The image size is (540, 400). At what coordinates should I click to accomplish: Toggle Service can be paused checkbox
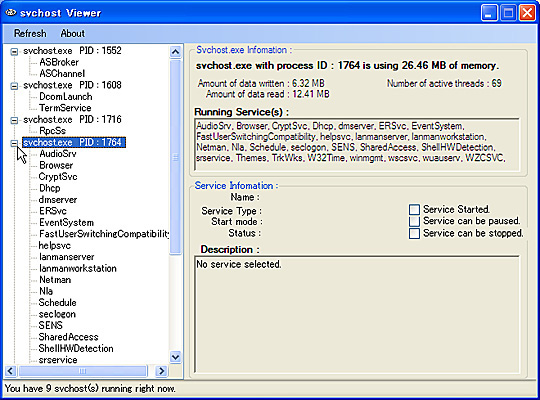414,221
